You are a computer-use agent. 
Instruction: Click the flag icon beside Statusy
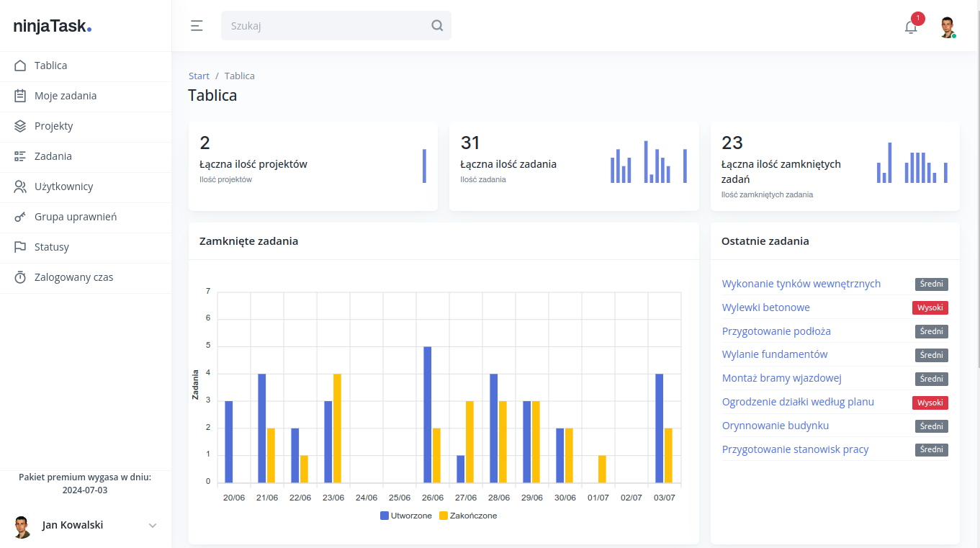(x=20, y=247)
